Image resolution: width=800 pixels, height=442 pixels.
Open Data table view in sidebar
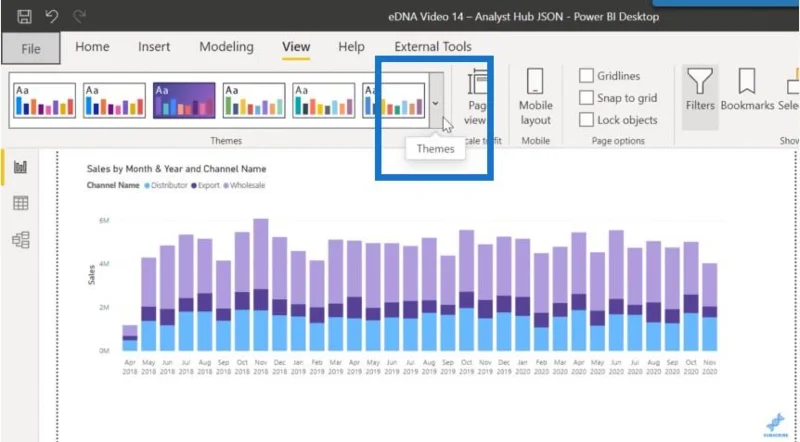[x=20, y=203]
